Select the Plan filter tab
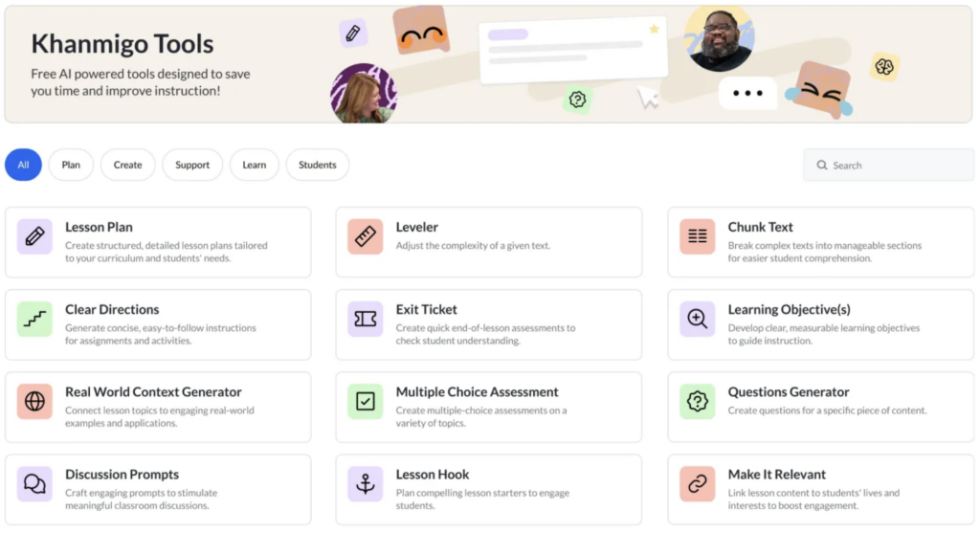 pyautogui.click(x=71, y=165)
